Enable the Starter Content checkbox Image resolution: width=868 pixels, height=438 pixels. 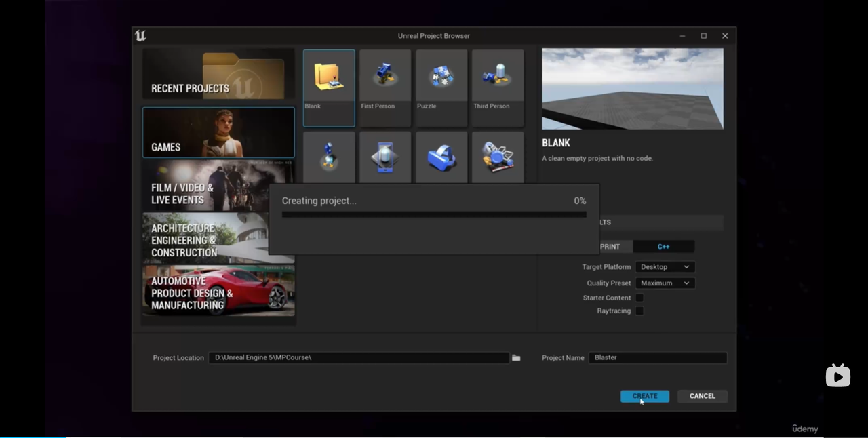click(x=639, y=298)
